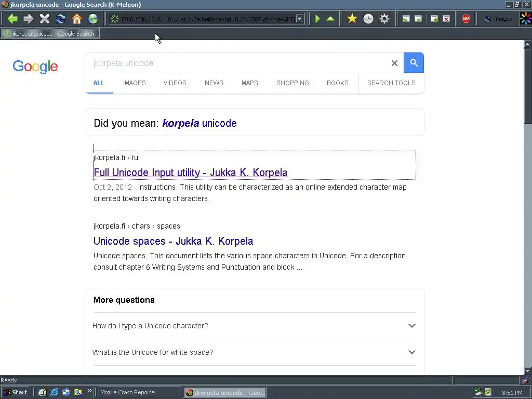The height and width of the screenshot is (399, 532).
Task: Click the status bar security icon
Action: click(526, 380)
